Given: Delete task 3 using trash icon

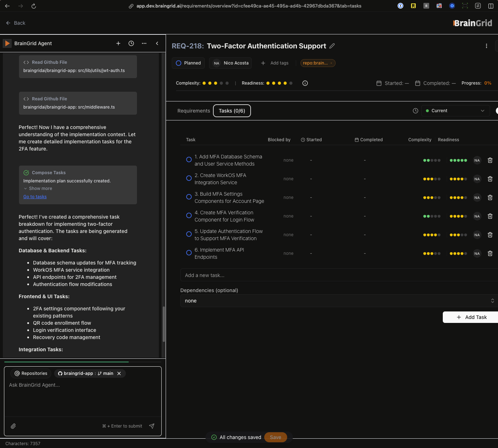Looking at the screenshot, I should coord(490,197).
